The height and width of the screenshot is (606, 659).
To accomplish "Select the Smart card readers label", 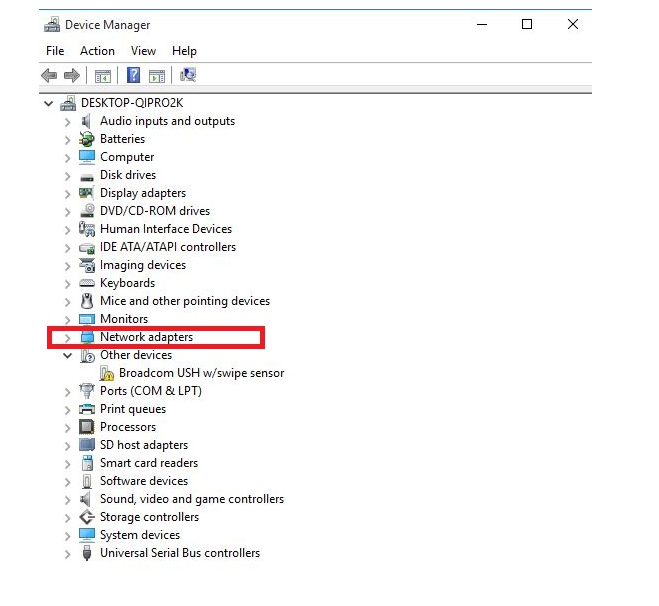I will (x=149, y=463).
